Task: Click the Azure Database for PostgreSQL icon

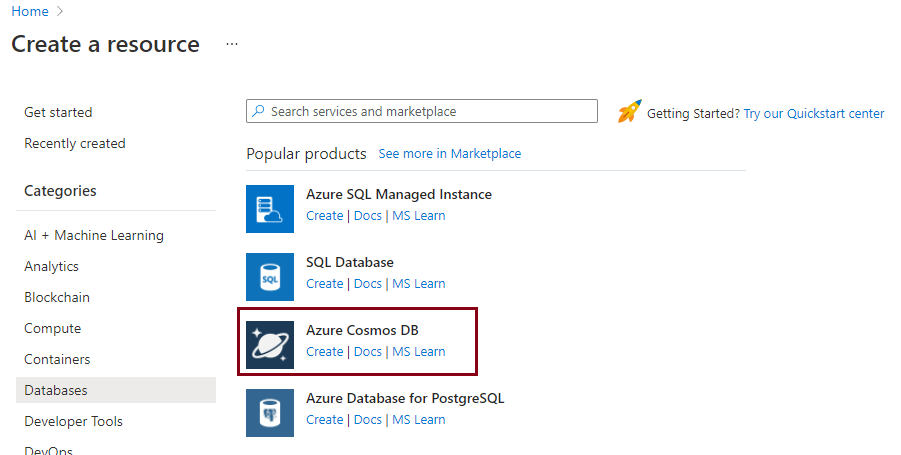Action: point(270,413)
